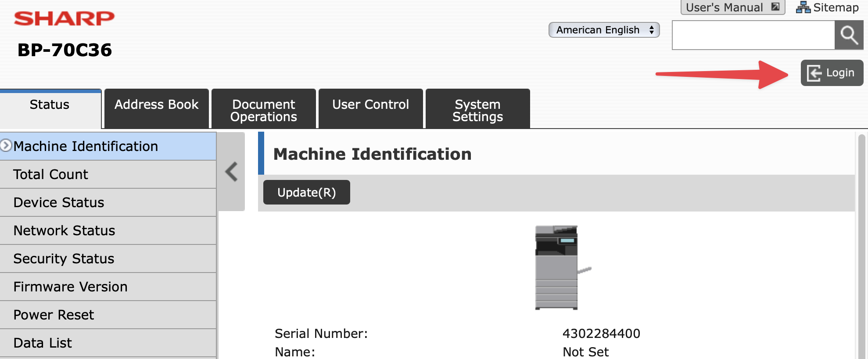Open the User's Manual external link
The height and width of the screenshot is (359, 868).
732,7
